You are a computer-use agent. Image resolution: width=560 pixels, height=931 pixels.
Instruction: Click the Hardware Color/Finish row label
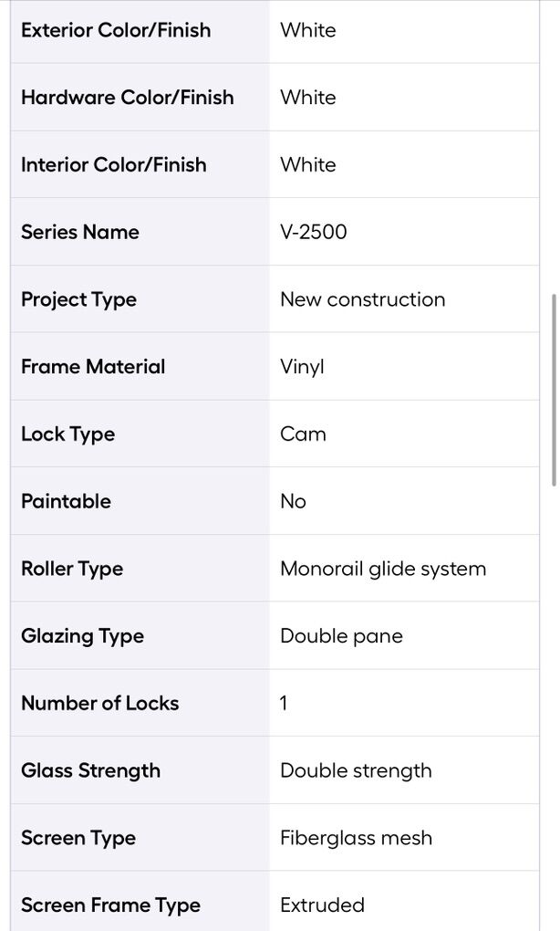click(127, 98)
